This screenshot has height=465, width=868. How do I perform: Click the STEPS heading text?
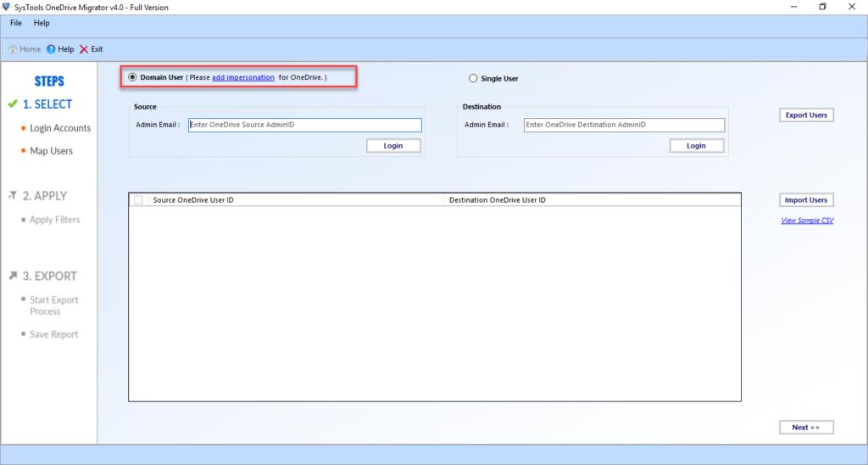49,81
